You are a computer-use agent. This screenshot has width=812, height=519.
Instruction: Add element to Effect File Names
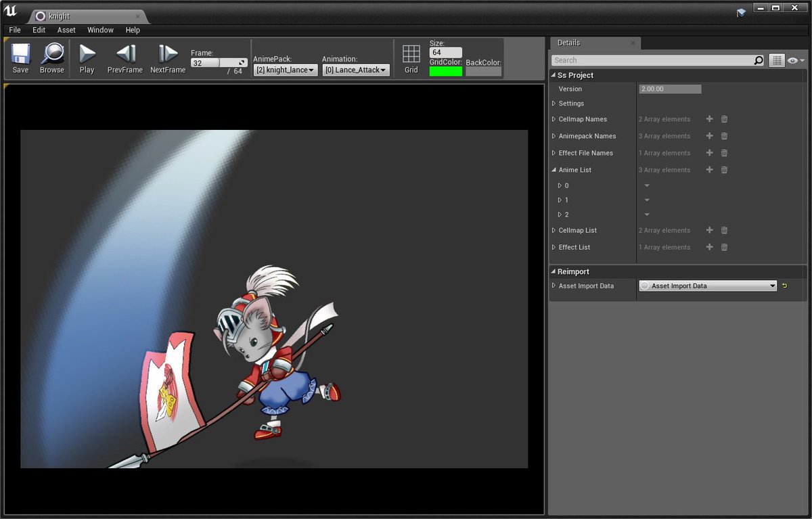(709, 153)
